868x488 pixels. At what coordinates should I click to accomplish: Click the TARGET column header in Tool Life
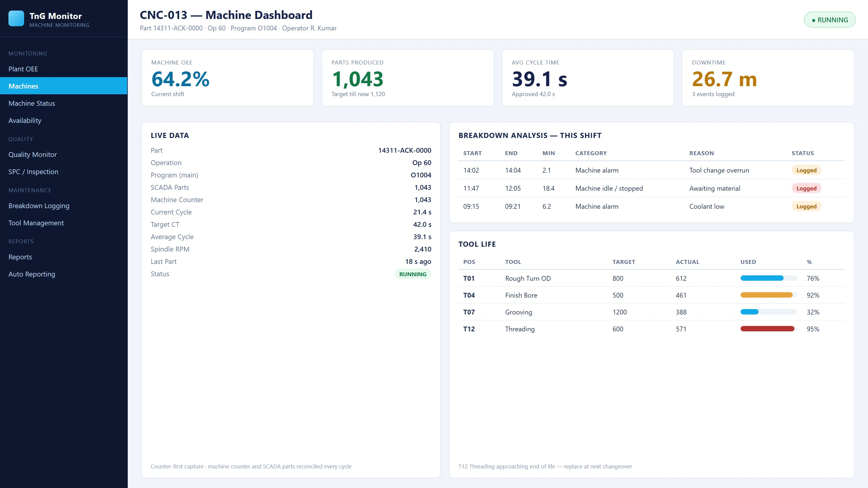coord(624,262)
